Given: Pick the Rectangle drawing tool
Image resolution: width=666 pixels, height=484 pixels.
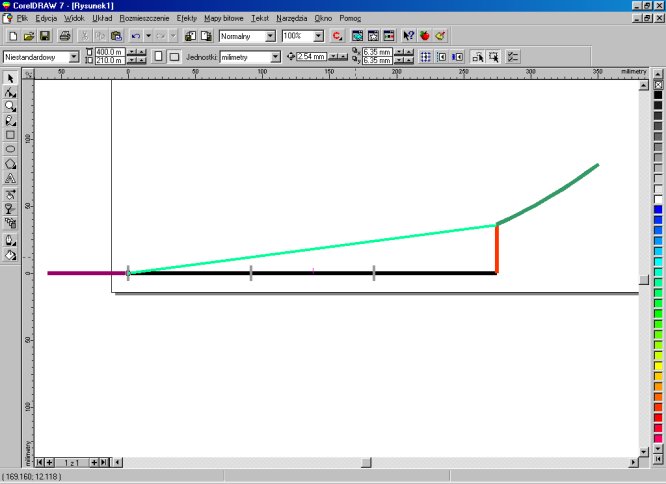Looking at the screenshot, I should click(x=10, y=134).
